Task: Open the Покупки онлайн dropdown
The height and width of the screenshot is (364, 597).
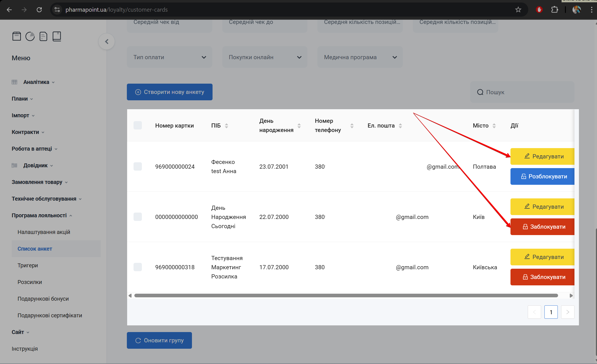Action: coord(265,57)
